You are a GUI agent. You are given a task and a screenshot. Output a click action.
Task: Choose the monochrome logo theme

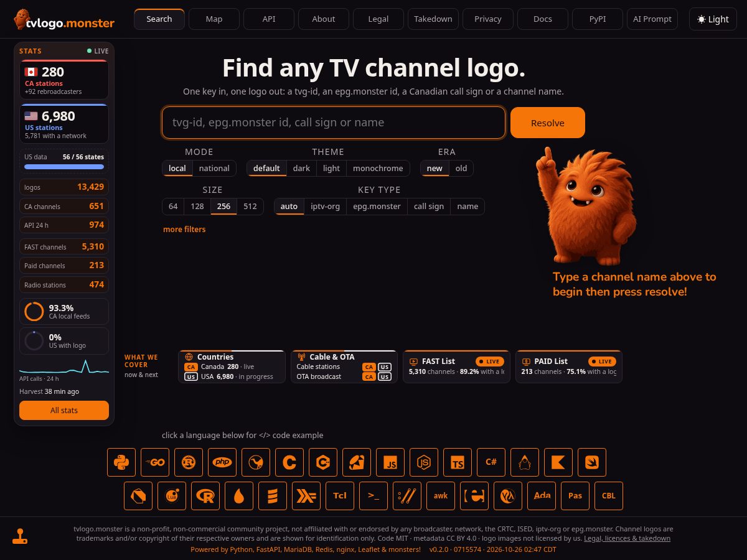[x=378, y=168]
